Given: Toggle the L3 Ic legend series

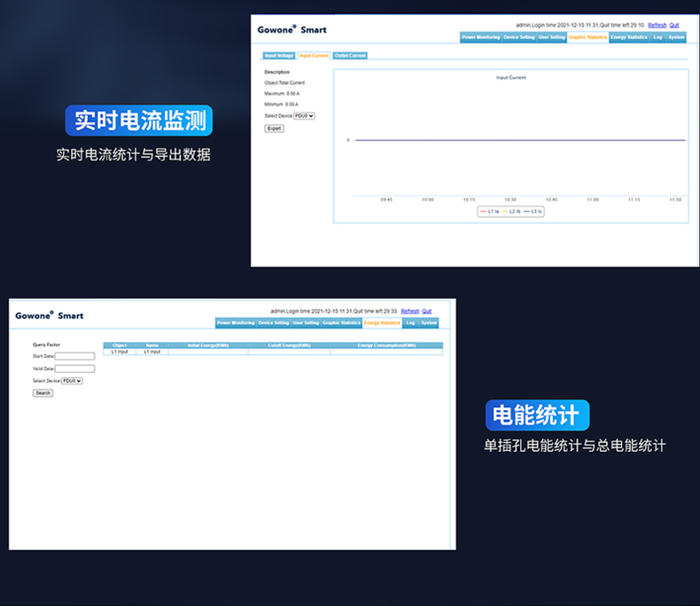Looking at the screenshot, I should click(x=532, y=212).
